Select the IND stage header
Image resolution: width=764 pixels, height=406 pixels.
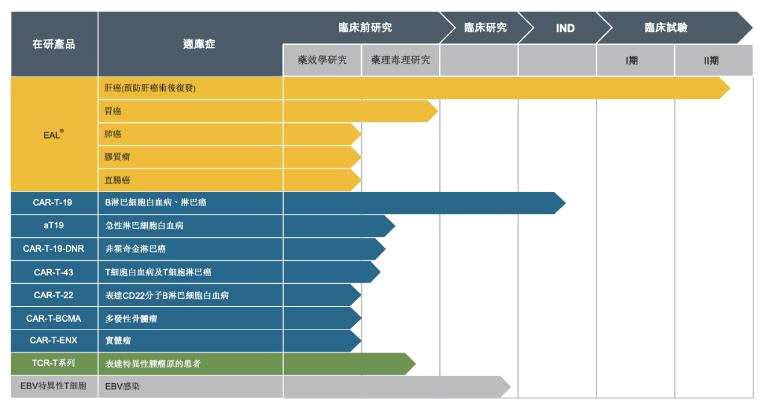(565, 28)
